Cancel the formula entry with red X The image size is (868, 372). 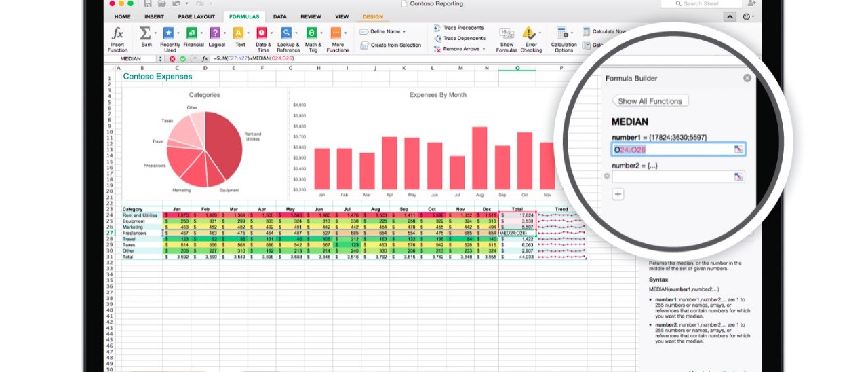[172, 59]
